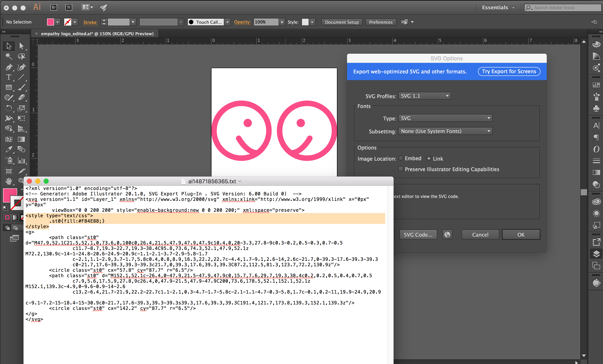
Task: Click the Document Setup button
Action: click(x=342, y=22)
